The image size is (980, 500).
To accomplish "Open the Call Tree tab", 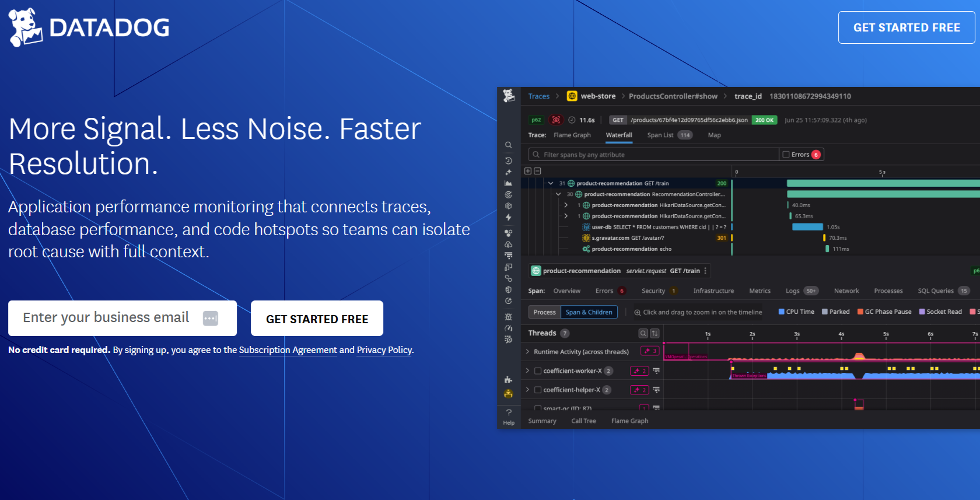I will tap(583, 421).
